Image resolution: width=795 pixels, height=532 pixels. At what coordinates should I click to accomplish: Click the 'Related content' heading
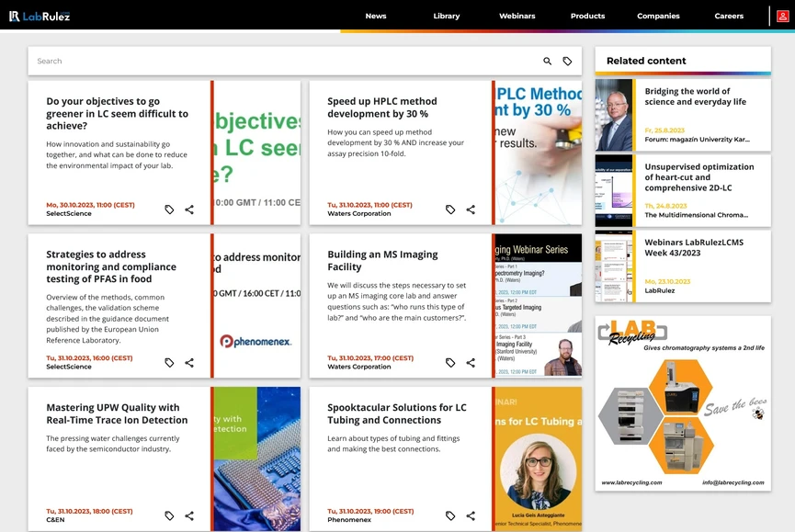(646, 61)
